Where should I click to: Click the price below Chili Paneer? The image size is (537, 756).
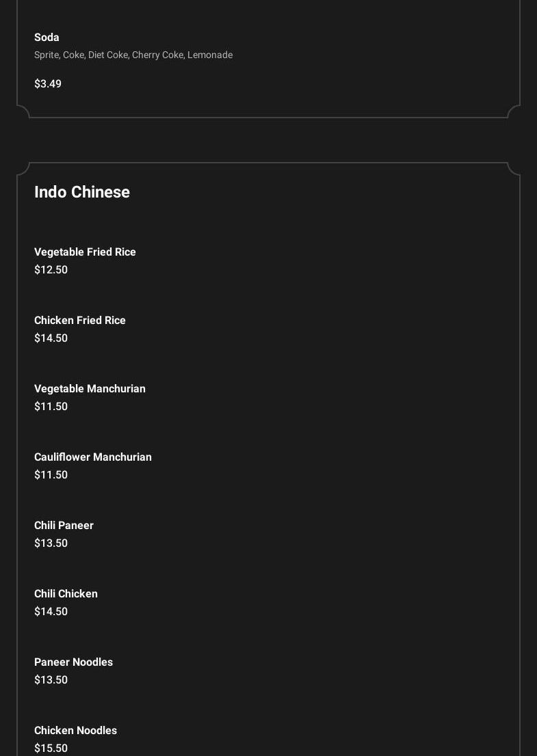coord(51,543)
